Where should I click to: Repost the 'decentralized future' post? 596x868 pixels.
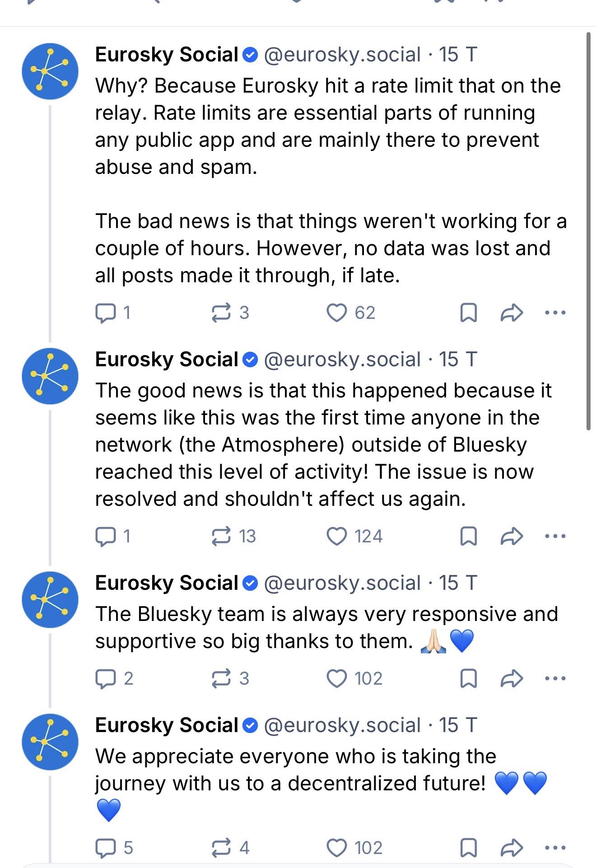(x=221, y=848)
